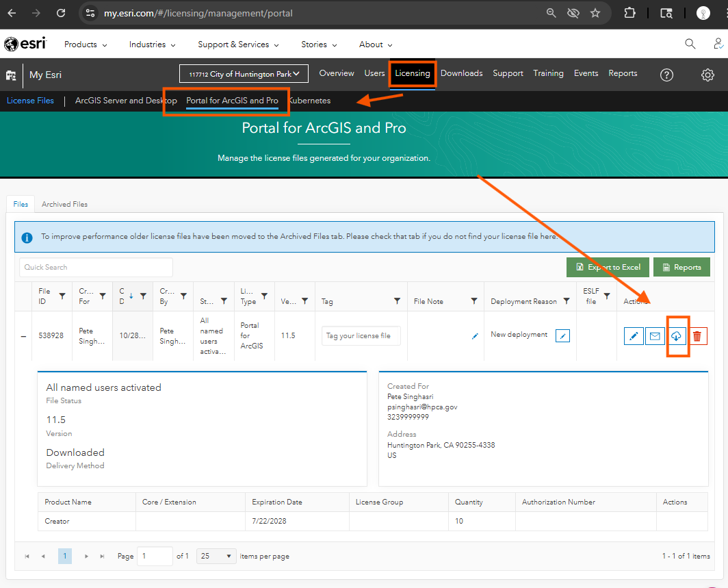Open the items per page dropdown
The height and width of the screenshot is (588, 728).
[216, 556]
